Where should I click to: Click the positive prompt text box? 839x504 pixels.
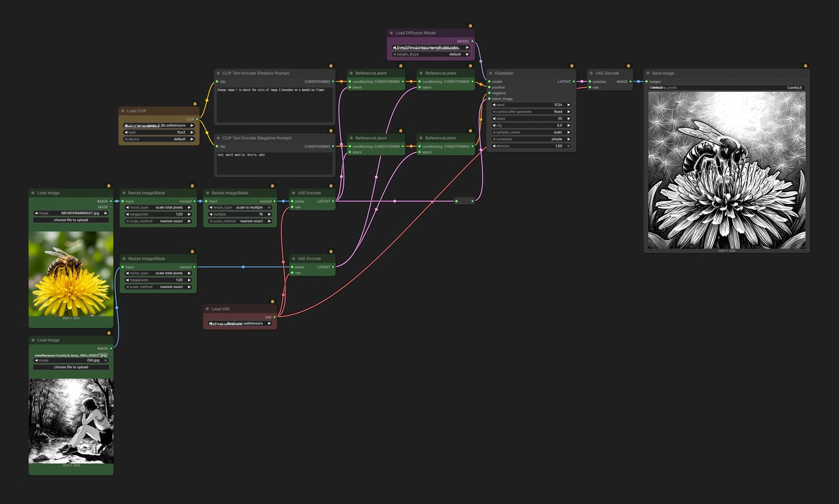click(274, 105)
